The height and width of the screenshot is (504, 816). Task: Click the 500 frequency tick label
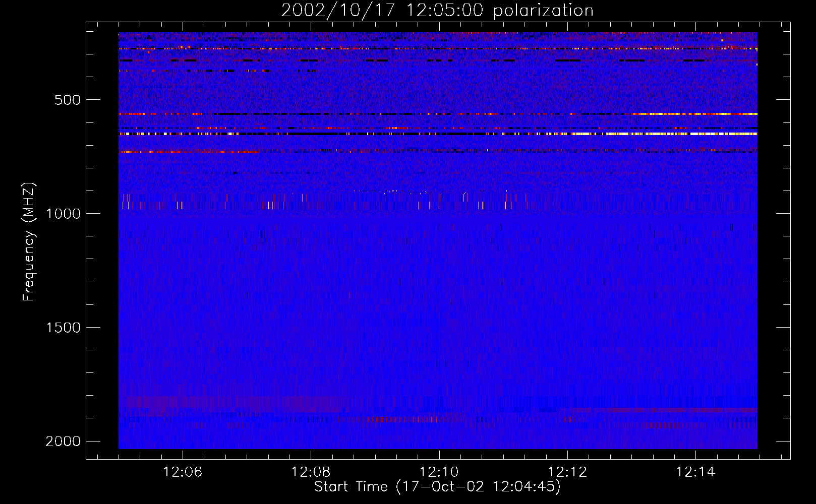click(68, 100)
